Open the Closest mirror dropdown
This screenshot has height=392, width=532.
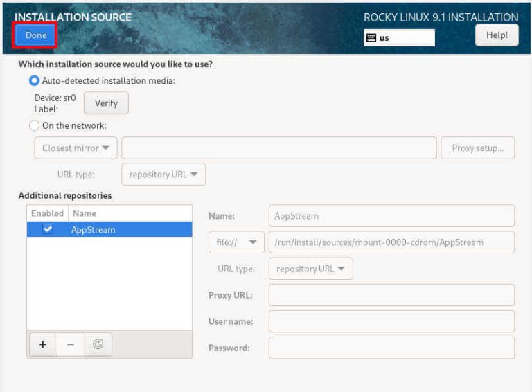(x=76, y=148)
